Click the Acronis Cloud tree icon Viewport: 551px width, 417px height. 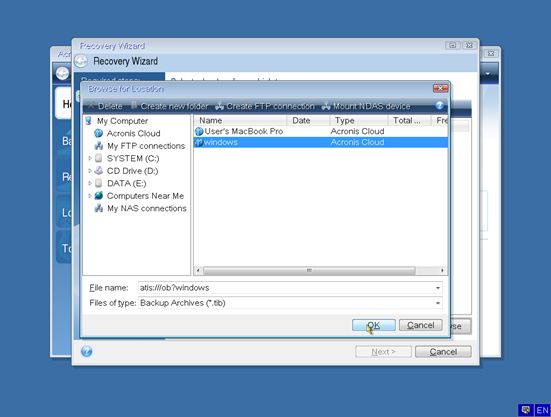coord(99,133)
